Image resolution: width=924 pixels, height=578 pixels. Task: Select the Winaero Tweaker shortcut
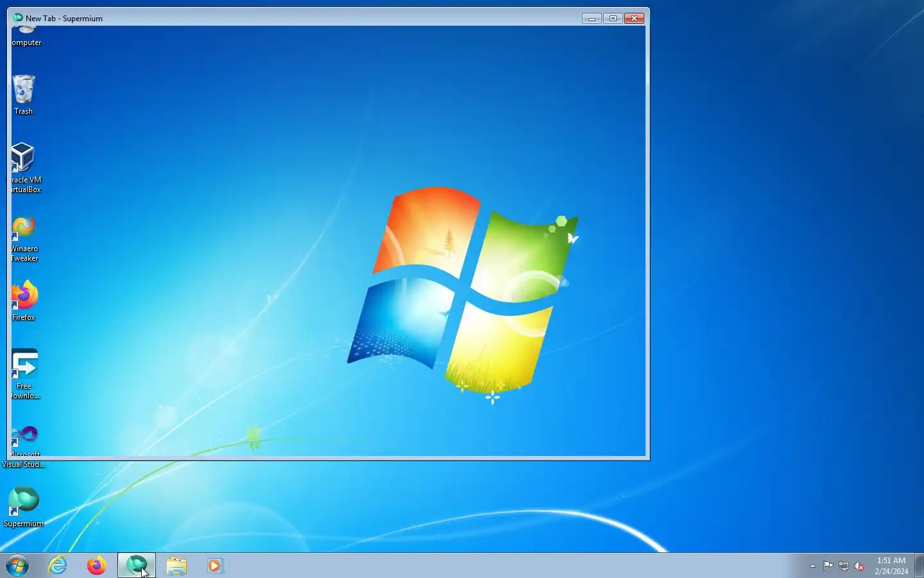(24, 238)
